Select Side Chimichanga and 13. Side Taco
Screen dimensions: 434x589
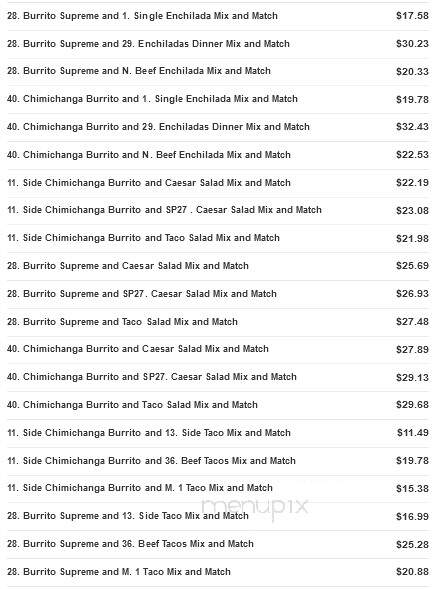218,433
